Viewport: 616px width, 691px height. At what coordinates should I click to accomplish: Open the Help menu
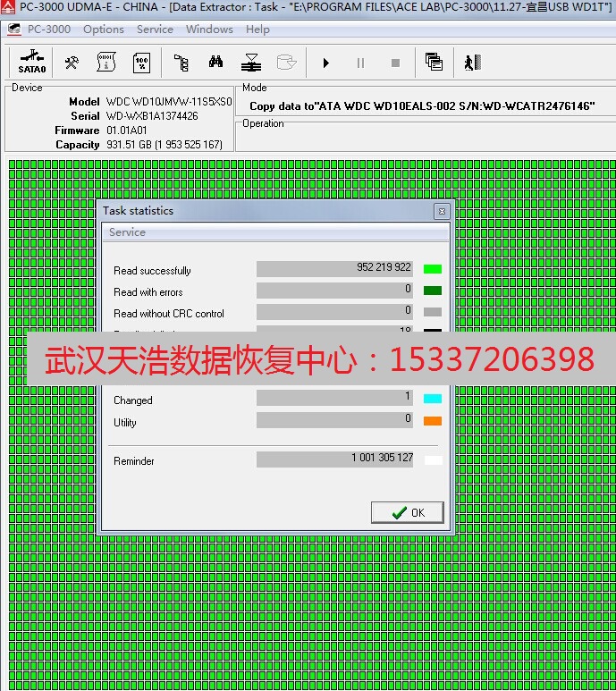(x=257, y=29)
